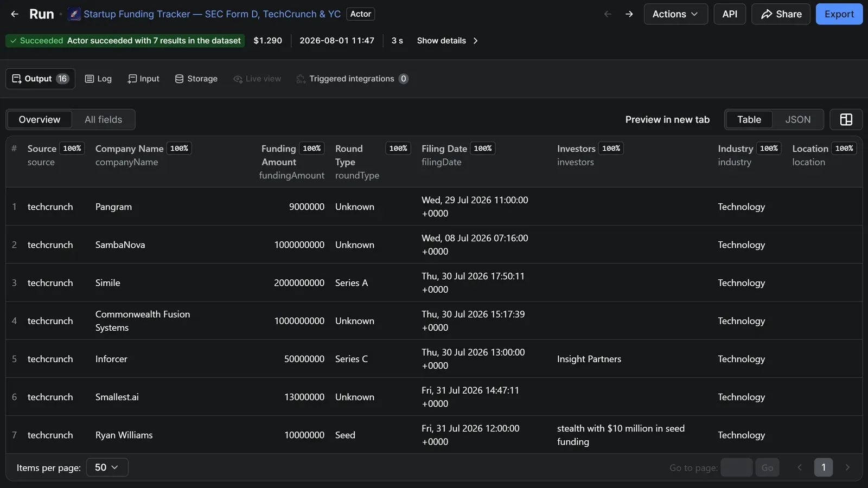This screenshot has width=868, height=488.
Task: Go to previous page chevron
Action: [x=799, y=467]
